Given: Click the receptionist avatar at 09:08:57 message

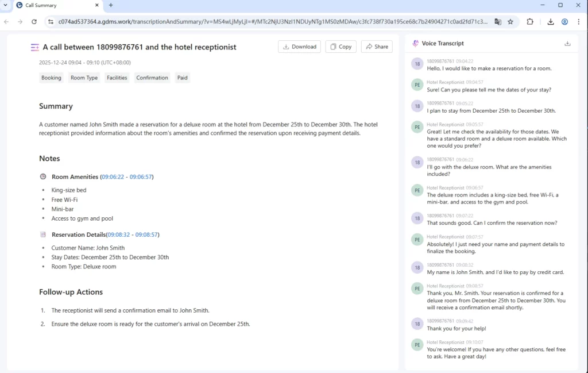Looking at the screenshot, I should (x=417, y=288).
